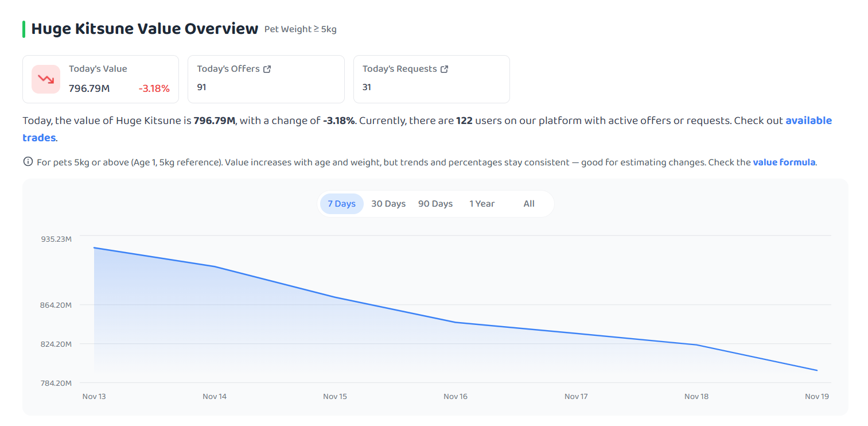868x426 pixels.
Task: Open the Today's Requests external link icon
Action: pos(444,69)
